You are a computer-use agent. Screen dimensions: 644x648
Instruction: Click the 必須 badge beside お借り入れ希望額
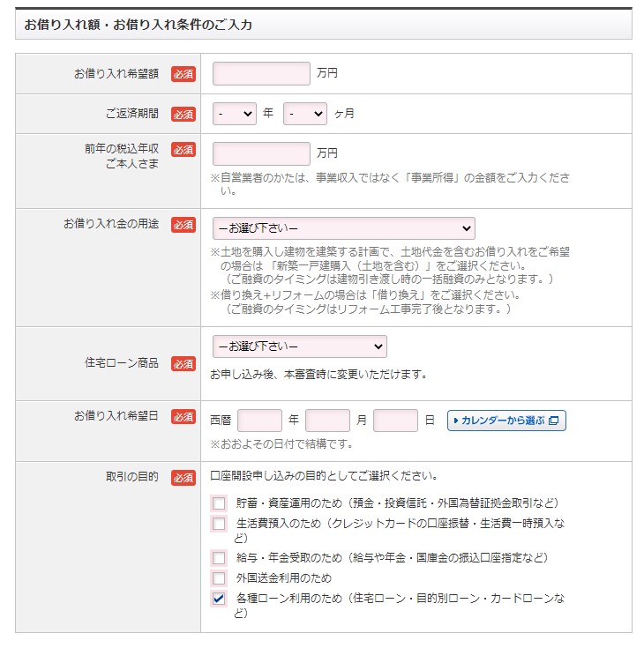click(183, 74)
